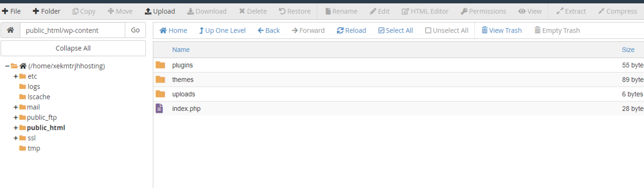Click the home icon beside path field

pyautogui.click(x=10, y=30)
